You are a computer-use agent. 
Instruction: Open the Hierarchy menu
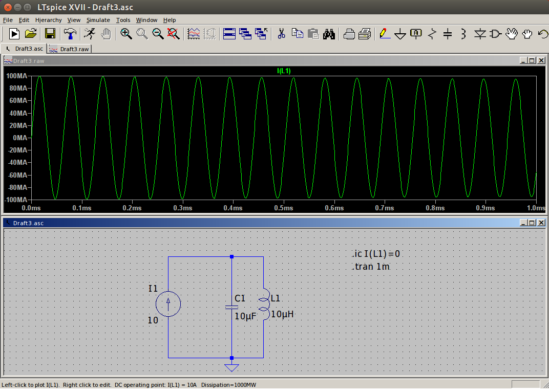[x=48, y=20]
